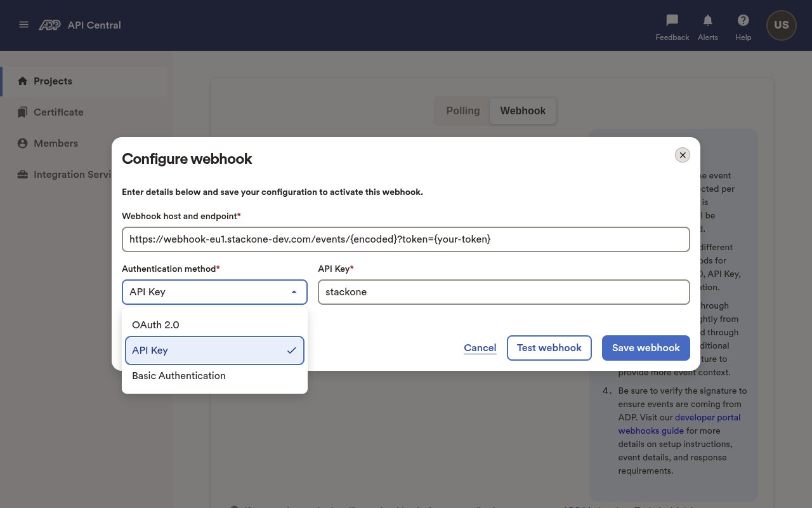
Task: Click the API Central title text
Action: coord(94,25)
